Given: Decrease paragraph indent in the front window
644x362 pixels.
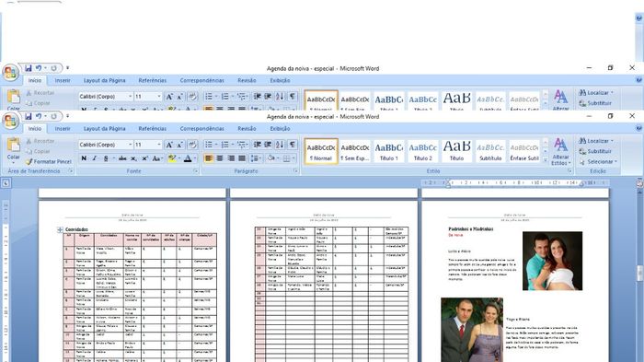Looking at the screenshot, I should [x=258, y=145].
